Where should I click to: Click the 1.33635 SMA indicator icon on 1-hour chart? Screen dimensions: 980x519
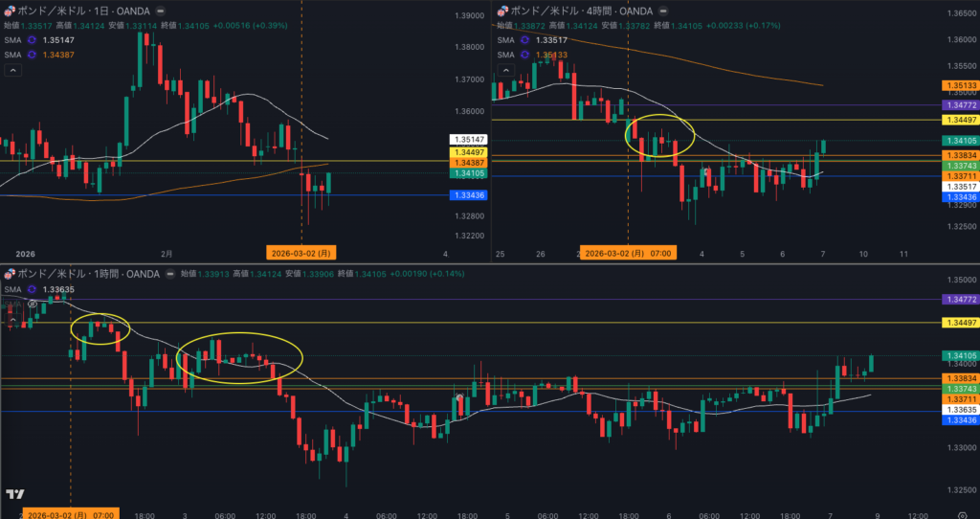point(31,289)
